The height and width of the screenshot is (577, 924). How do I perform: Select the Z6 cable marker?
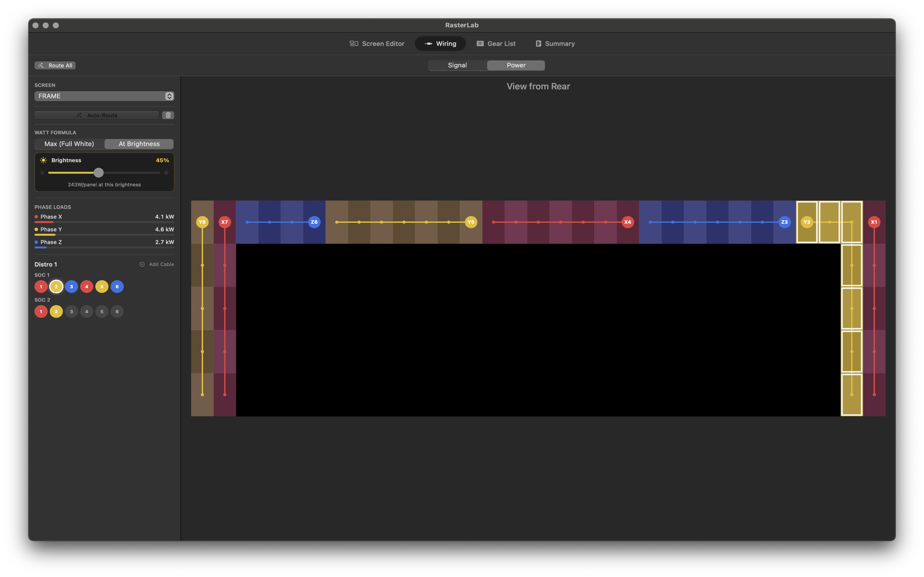314,222
